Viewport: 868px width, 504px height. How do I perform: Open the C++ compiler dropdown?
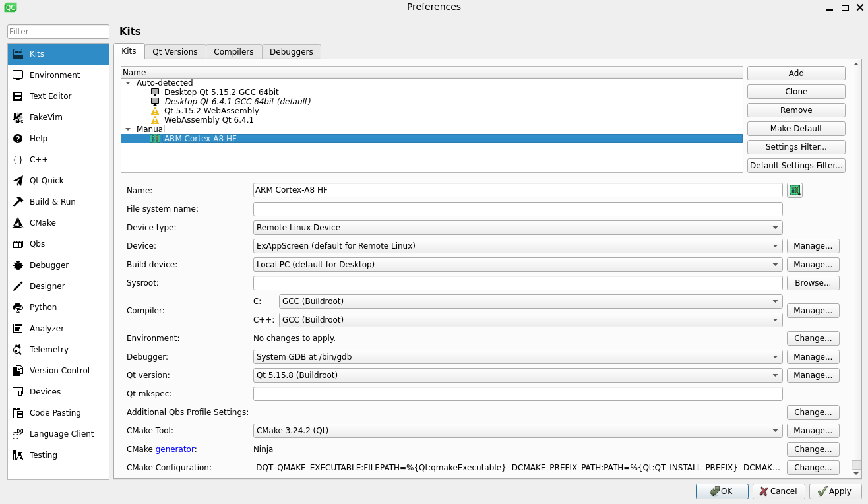531,320
